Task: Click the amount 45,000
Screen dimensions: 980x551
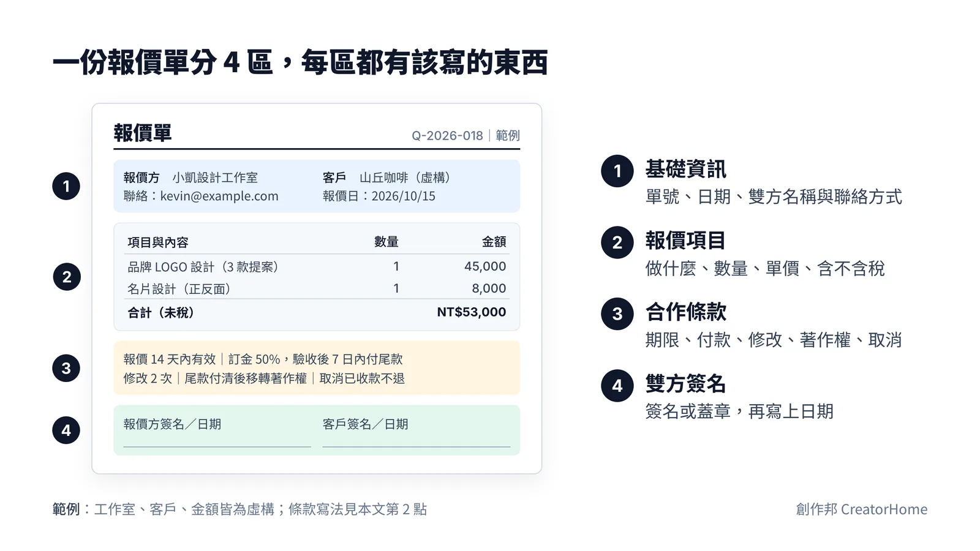Action: [x=485, y=266]
